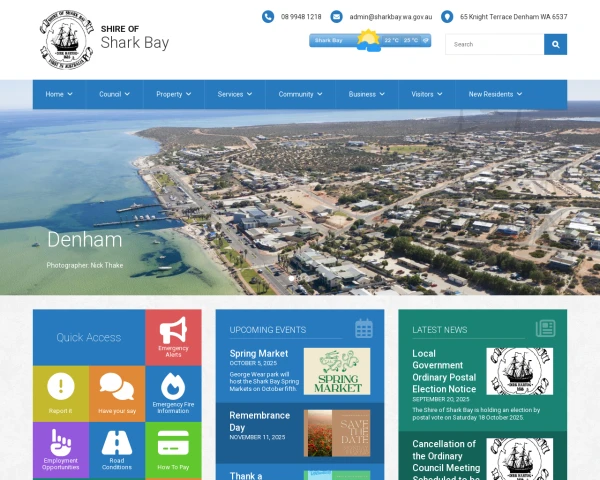
Task: Expand the New Residents menu chevron
Action: coord(519,94)
